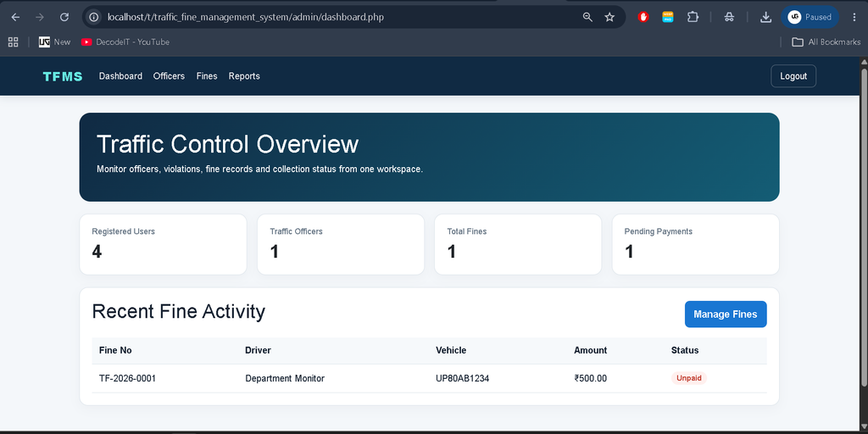Image resolution: width=868 pixels, height=434 pixels.
Task: Reload the page with the refresh icon
Action: pyautogui.click(x=64, y=17)
